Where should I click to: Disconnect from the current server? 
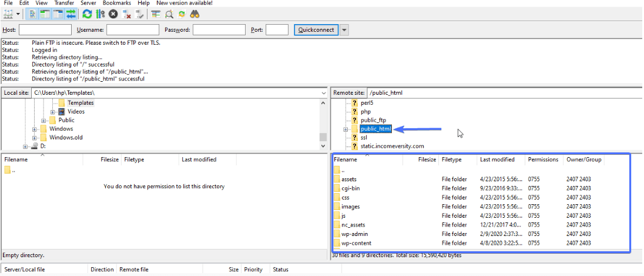126,14
